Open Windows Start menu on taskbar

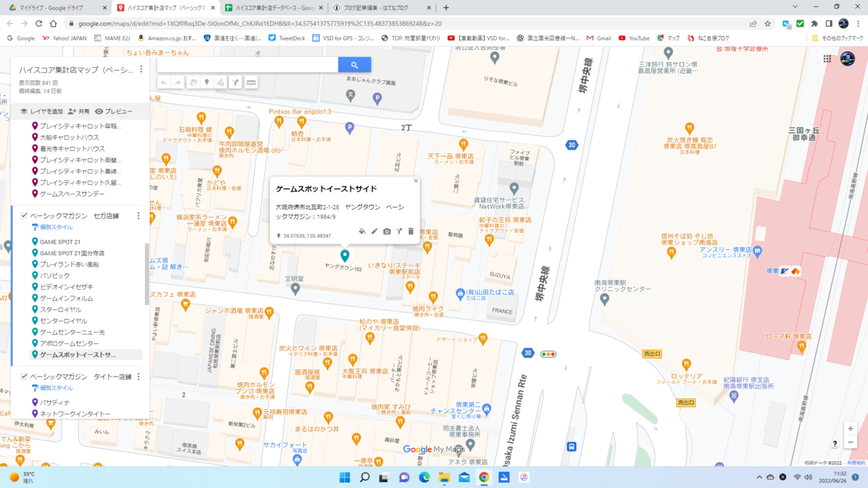point(344,477)
